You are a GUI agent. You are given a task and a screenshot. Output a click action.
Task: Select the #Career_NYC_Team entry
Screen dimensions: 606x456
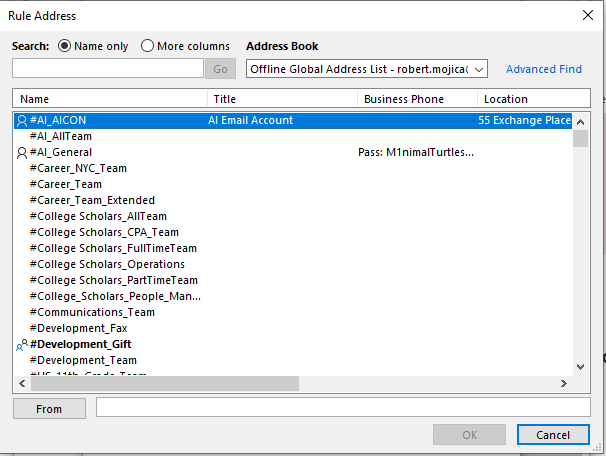(78, 168)
